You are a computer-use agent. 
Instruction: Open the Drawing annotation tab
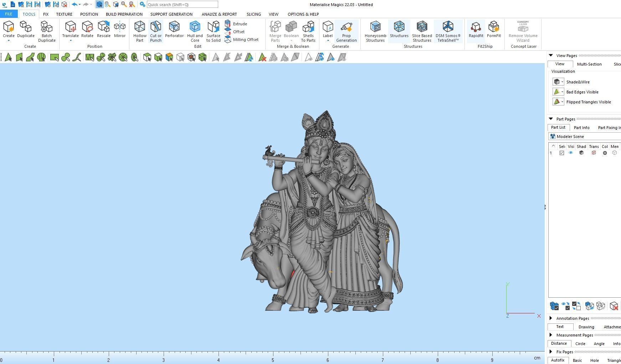[586, 327]
